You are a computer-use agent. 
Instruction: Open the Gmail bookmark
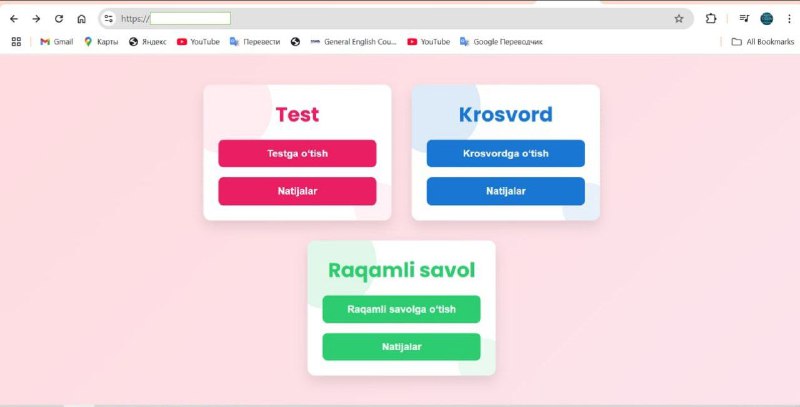(57, 42)
